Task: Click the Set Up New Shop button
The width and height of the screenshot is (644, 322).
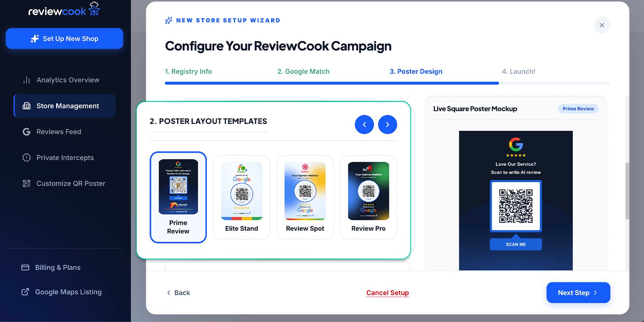Action: [x=64, y=39]
